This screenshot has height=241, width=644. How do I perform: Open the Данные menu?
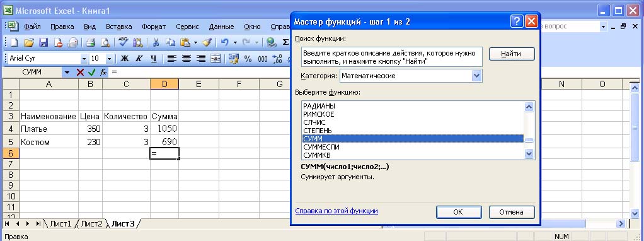coord(221,26)
